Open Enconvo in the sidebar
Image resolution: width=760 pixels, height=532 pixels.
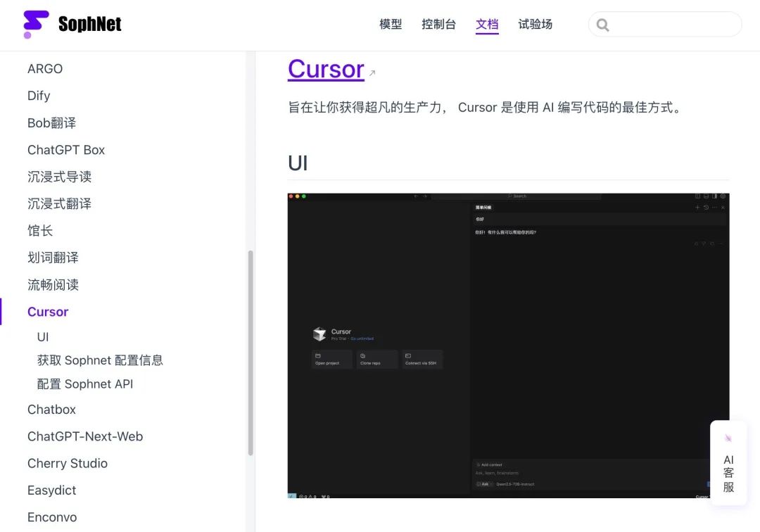click(x=52, y=517)
